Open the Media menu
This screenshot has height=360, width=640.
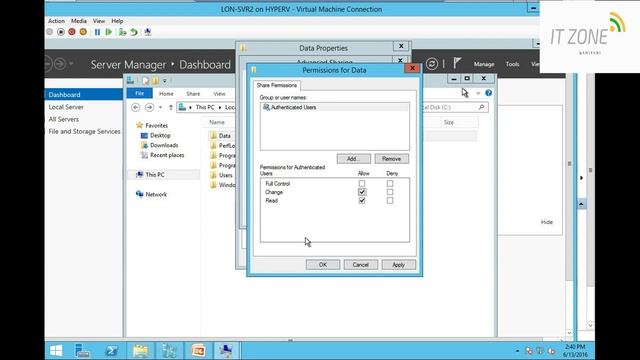point(79,21)
